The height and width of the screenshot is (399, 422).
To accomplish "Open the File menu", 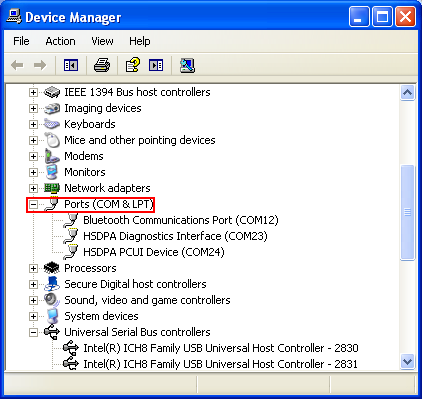I will [x=21, y=41].
